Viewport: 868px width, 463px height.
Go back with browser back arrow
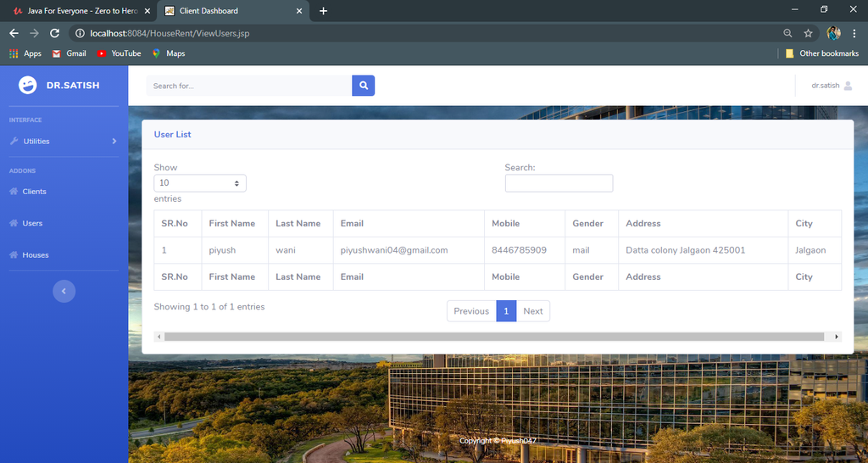(14, 33)
